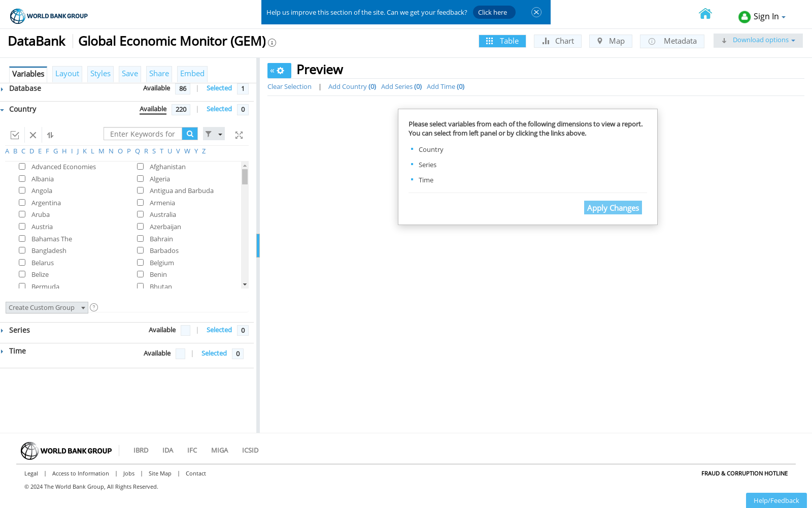Switch to Chart view
The height and width of the screenshot is (508, 812).
pyautogui.click(x=558, y=41)
